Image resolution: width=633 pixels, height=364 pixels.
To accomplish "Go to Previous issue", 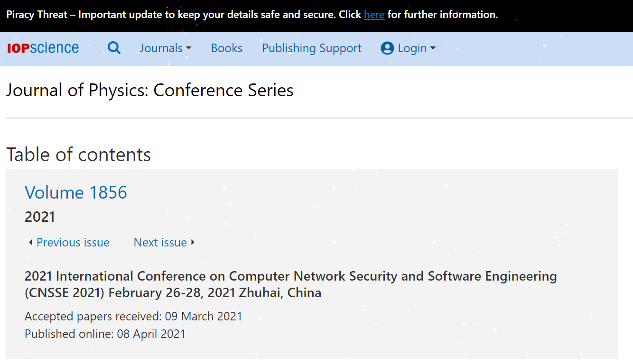I will 73,242.
